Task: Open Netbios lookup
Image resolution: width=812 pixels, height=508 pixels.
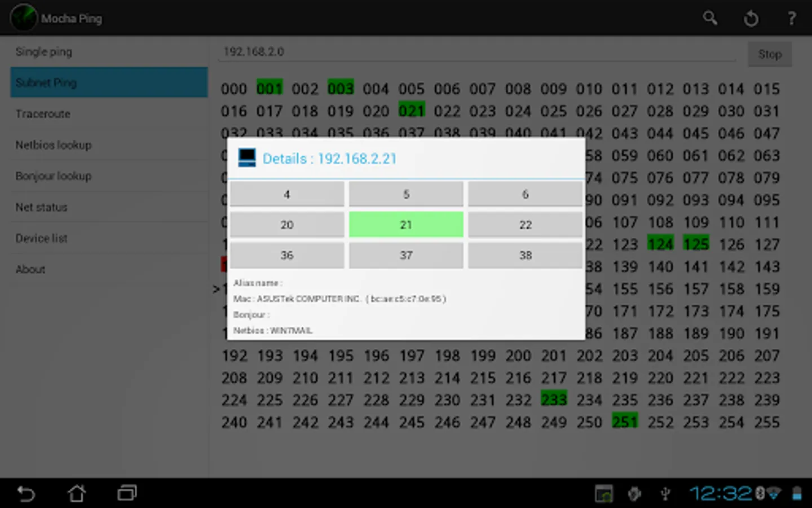Action: [109, 144]
